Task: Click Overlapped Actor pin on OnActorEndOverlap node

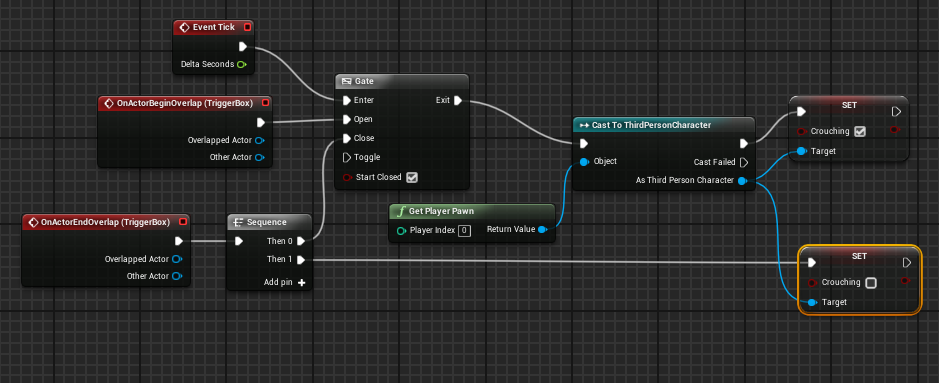Action: tap(177, 259)
